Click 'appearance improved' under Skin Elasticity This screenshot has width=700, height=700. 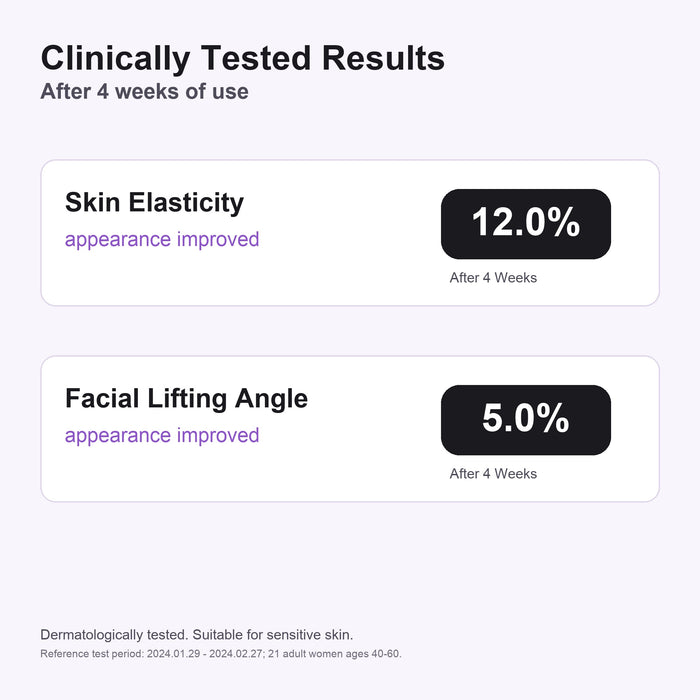[x=162, y=240]
